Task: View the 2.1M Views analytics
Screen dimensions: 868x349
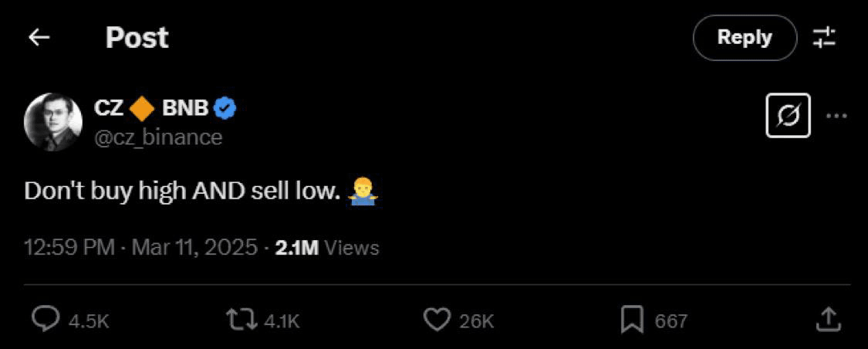Action: 327,248
